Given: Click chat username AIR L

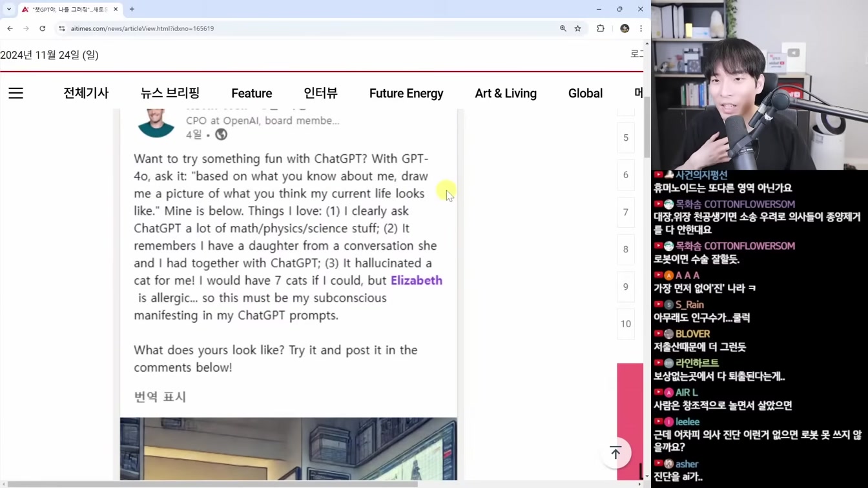Looking at the screenshot, I should 687,392.
